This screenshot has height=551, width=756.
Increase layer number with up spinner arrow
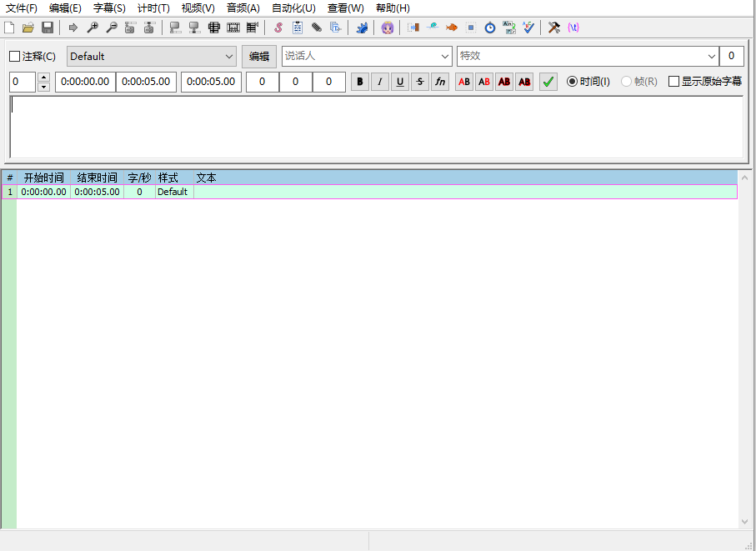pyautogui.click(x=43, y=78)
